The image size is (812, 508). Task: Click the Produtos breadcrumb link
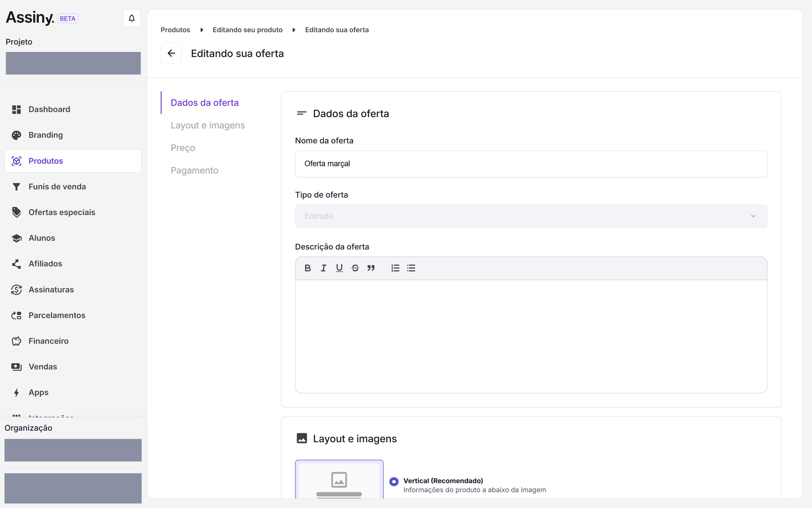point(175,30)
